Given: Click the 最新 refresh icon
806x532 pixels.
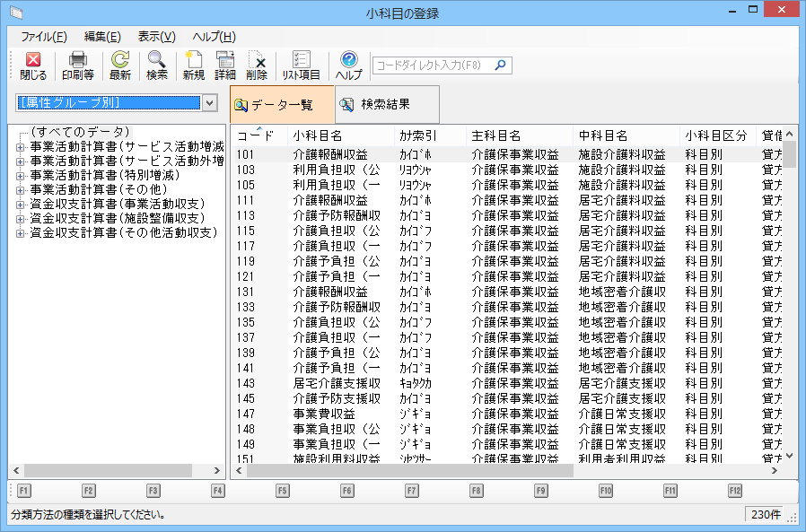Looking at the screenshot, I should 119,61.
